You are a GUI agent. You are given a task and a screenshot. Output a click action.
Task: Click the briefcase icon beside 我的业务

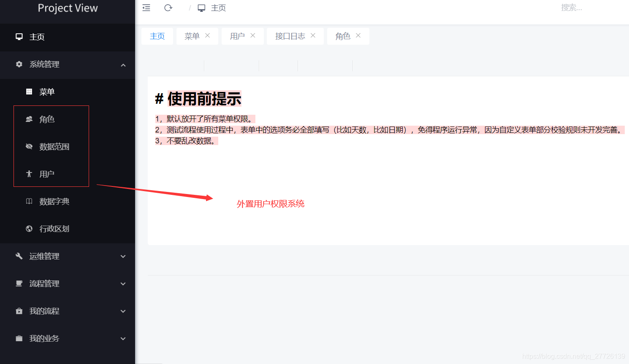(19, 338)
